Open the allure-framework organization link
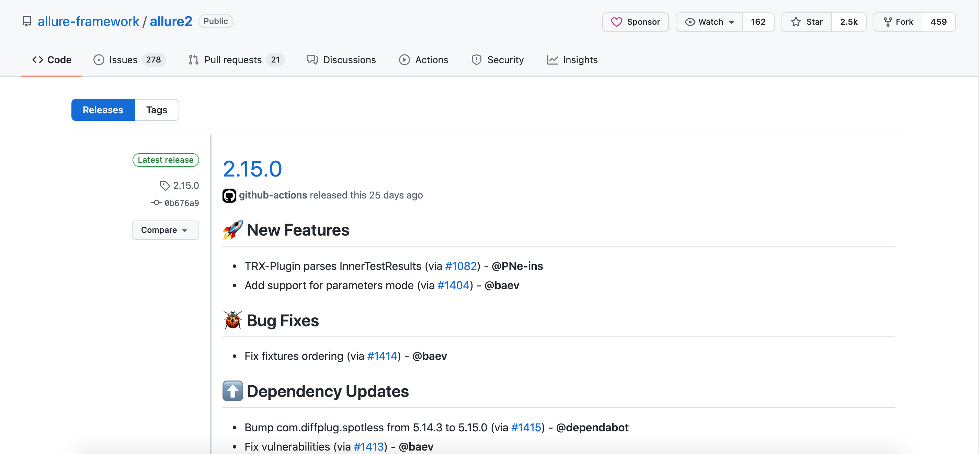Image resolution: width=980 pixels, height=454 pixels. [88, 21]
